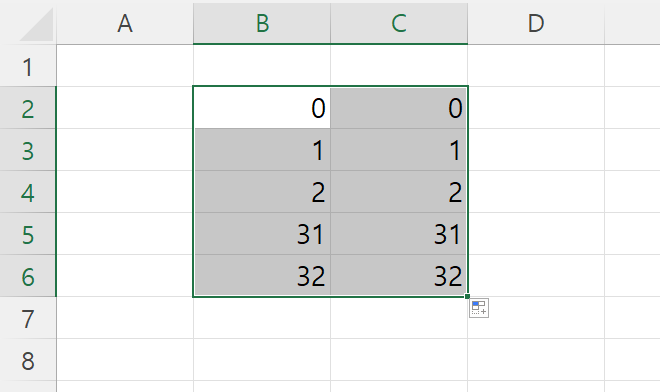Click cell B4 containing 2
The width and height of the screenshot is (660, 392).
[262, 192]
